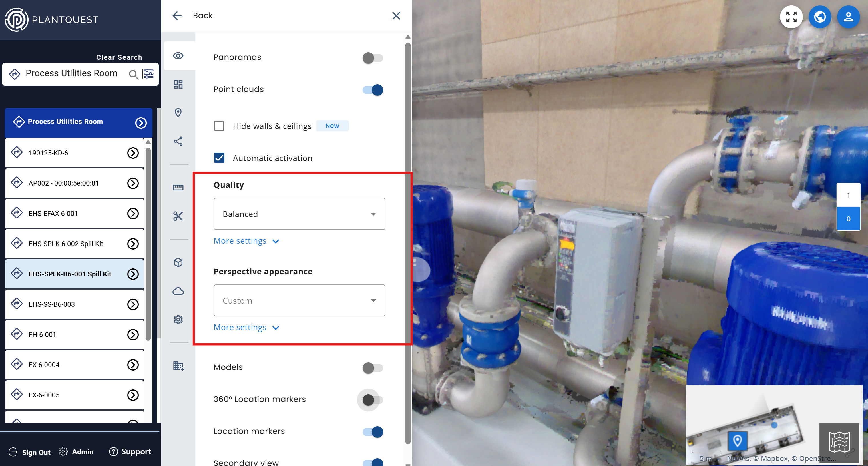Open the cloud icon in sidebar

coord(178,291)
